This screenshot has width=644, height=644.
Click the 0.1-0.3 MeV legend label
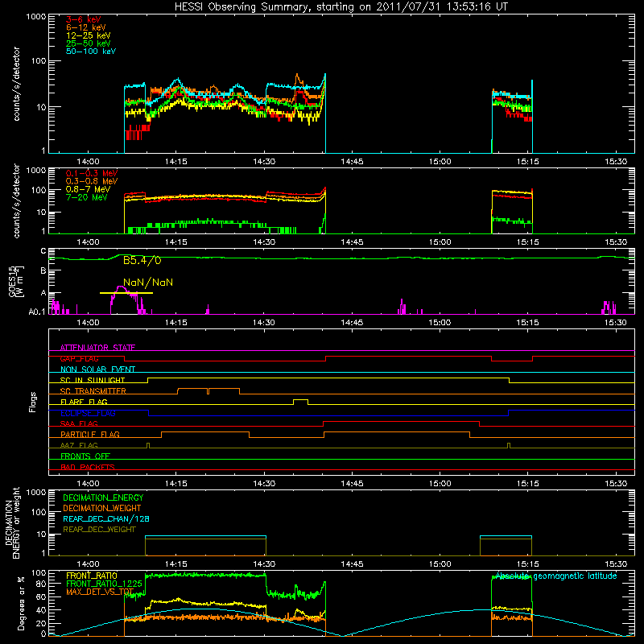(92, 173)
